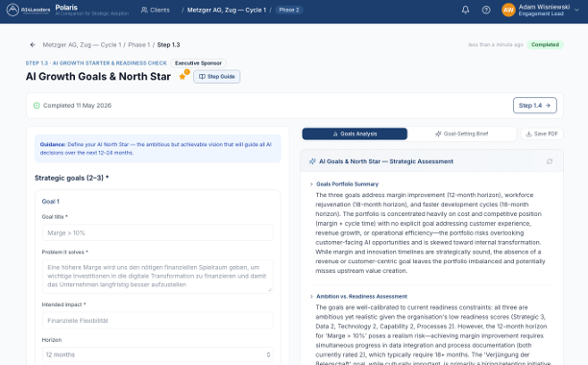Expand the user account menu chevron
This screenshot has height=365, width=588.
coord(576,11)
